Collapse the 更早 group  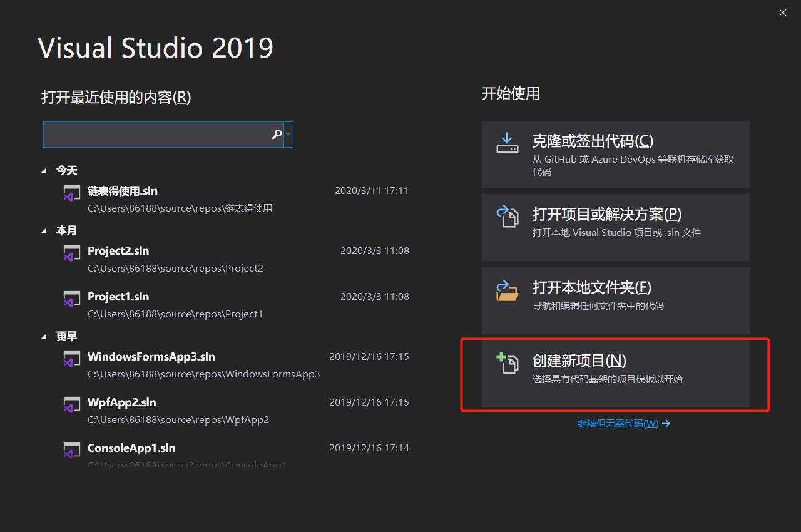pyautogui.click(x=44, y=336)
